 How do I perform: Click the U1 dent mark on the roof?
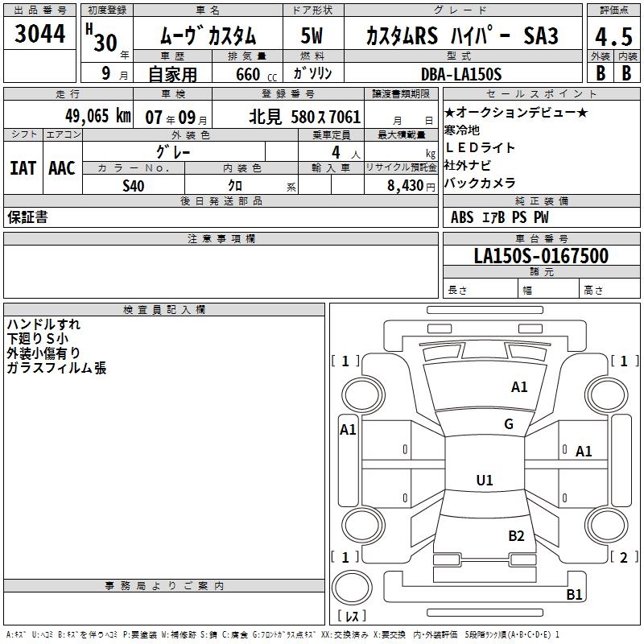484,481
